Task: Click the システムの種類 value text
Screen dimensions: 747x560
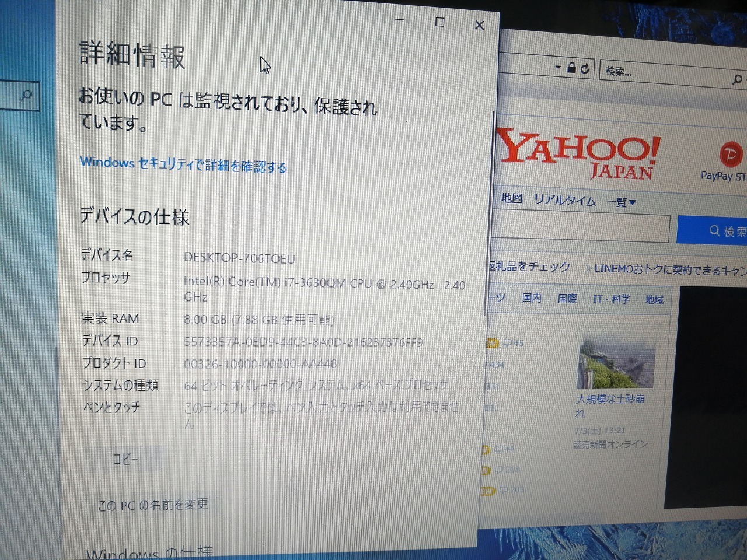Action: tap(316, 385)
